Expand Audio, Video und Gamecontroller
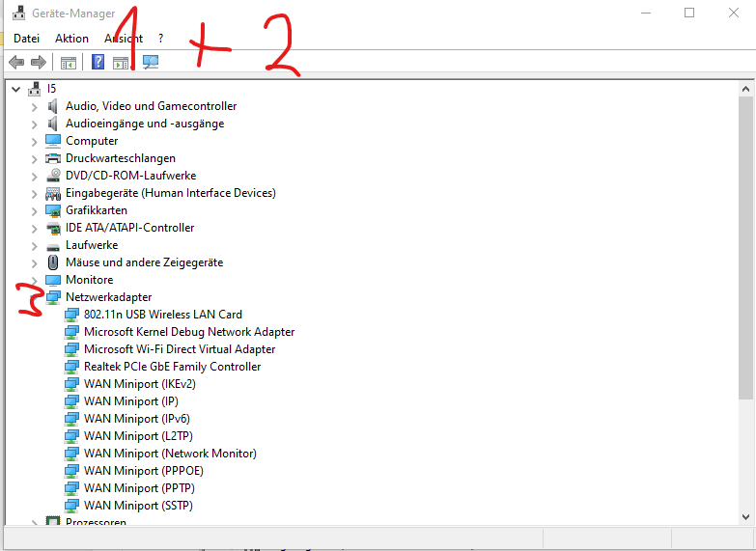 (34, 107)
